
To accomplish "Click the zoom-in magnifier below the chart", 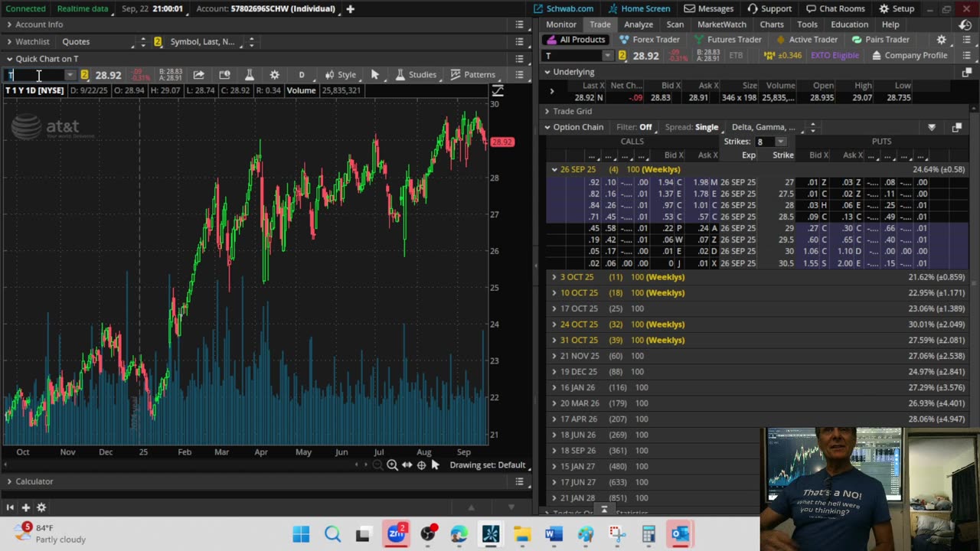I will [x=392, y=465].
